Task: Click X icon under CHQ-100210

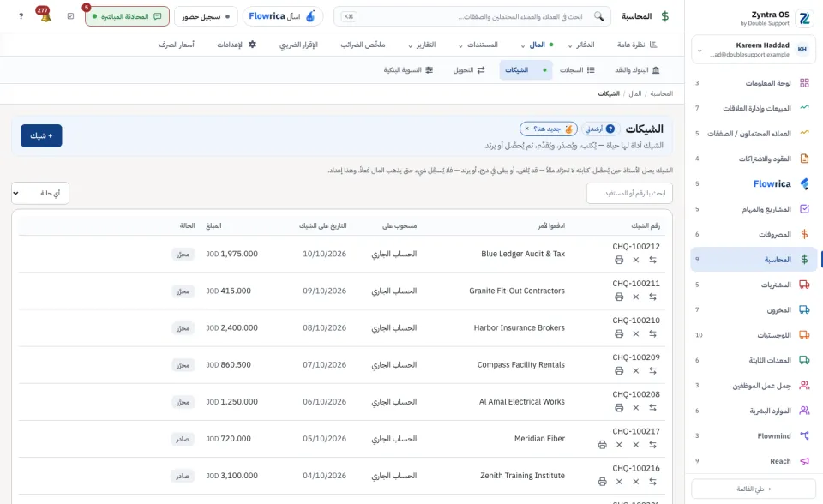Action: [x=635, y=334]
